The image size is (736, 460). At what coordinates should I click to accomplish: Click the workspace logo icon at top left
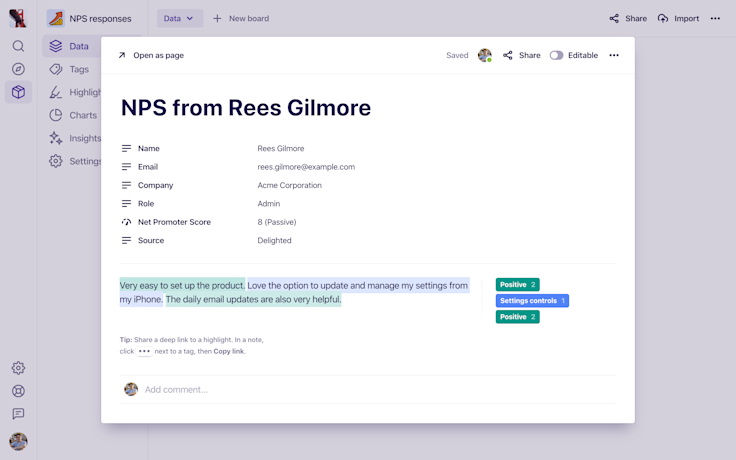[17, 18]
